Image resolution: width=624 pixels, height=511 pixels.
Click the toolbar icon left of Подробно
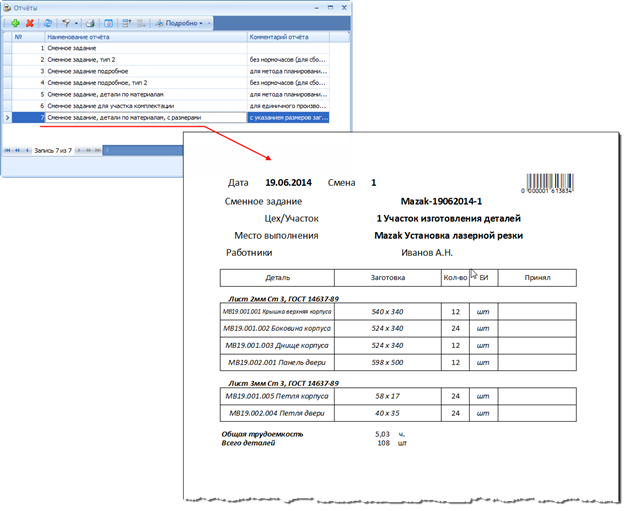click(143, 21)
